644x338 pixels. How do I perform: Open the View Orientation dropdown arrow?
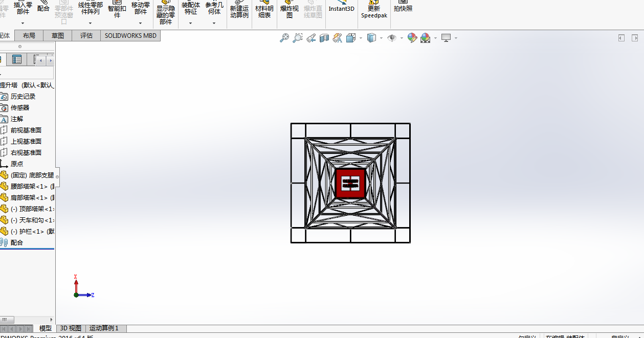[x=361, y=38]
